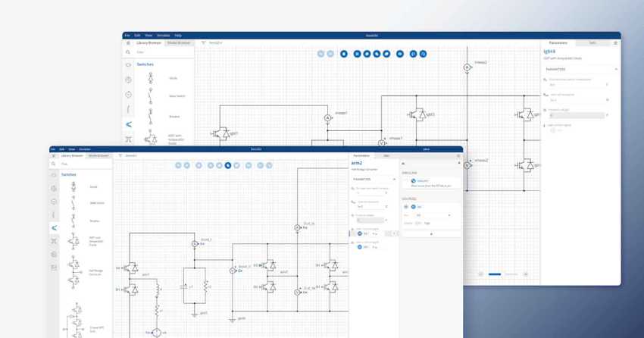Image resolution: width=644 pixels, height=338 pixels.
Task: Collapse the Parameters section in igbt4 panel
Action: click(615, 69)
